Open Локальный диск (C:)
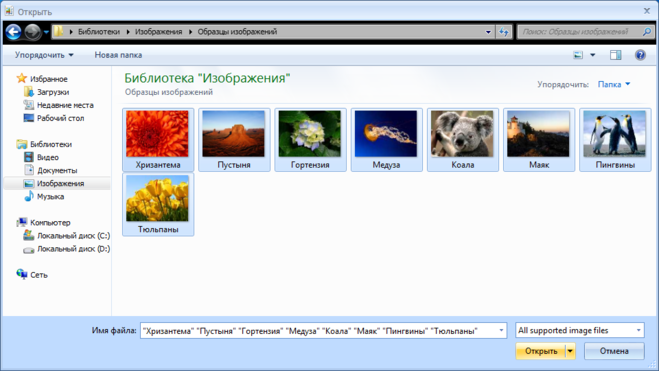The image size is (659, 371). (x=74, y=236)
